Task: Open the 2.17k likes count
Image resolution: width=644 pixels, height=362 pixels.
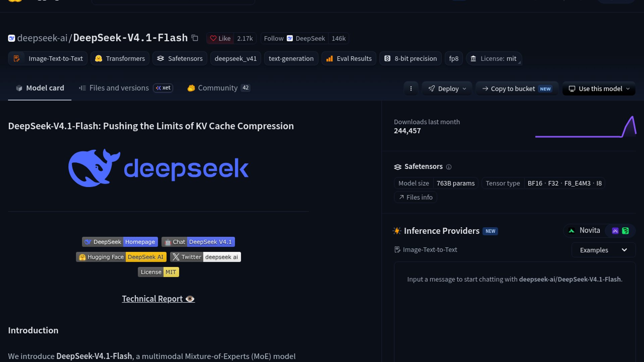Action: [x=245, y=39]
